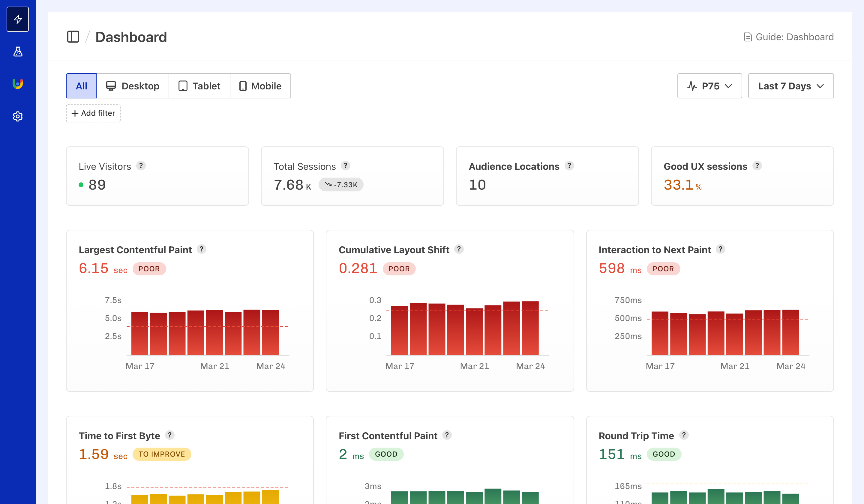864x504 pixels.
Task: Switch device filter to Tablet
Action: point(199,86)
